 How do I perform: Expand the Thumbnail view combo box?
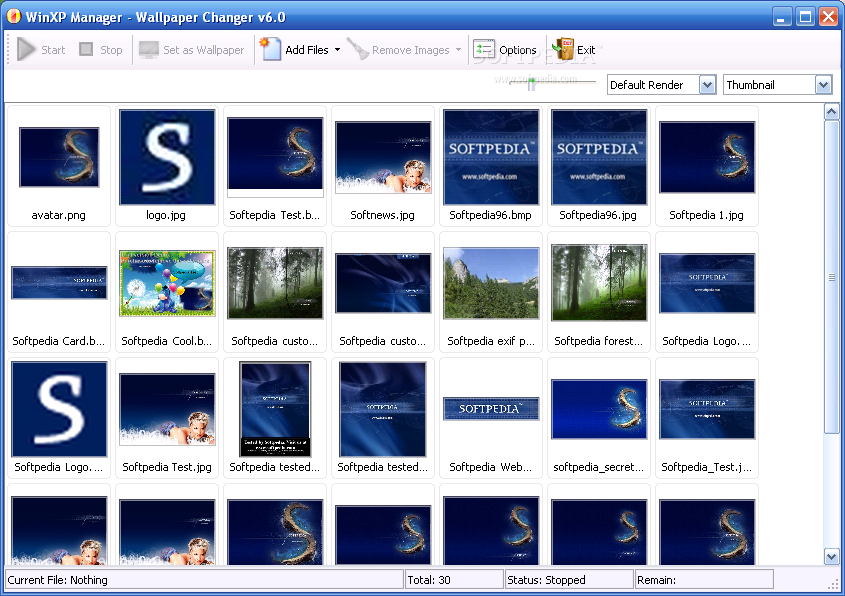click(823, 85)
